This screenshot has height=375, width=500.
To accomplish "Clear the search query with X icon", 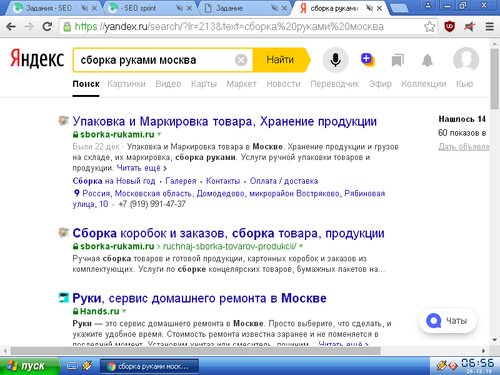I will [241, 60].
